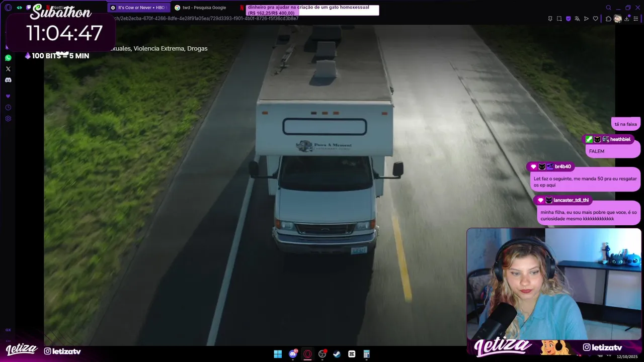Open X (Twitter) in the sidebar
644x362 pixels.
[x=8, y=69]
